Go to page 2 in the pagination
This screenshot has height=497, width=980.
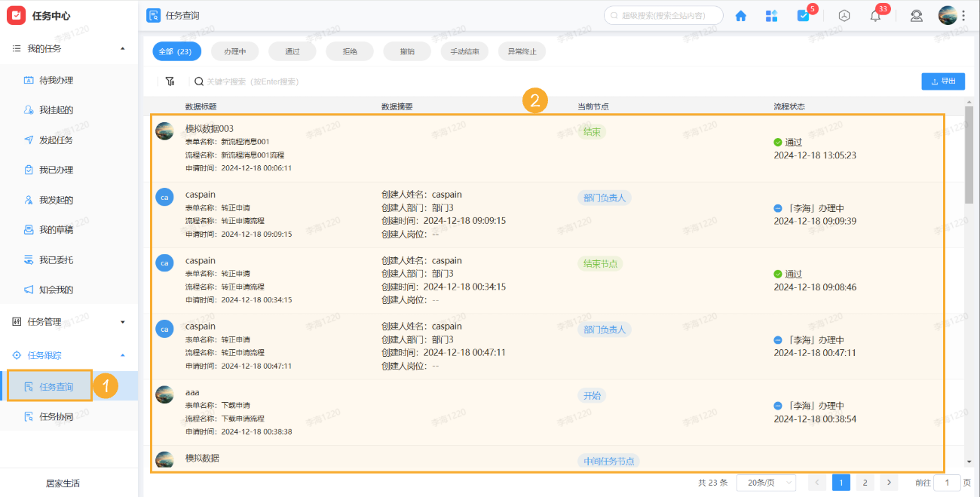(865, 482)
